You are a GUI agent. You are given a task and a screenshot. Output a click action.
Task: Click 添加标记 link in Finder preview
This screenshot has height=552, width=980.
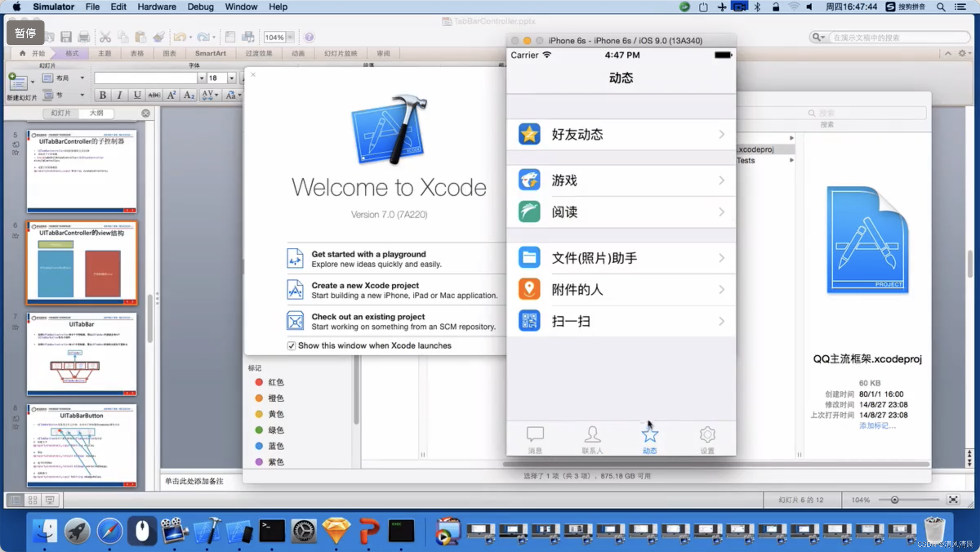(x=877, y=426)
